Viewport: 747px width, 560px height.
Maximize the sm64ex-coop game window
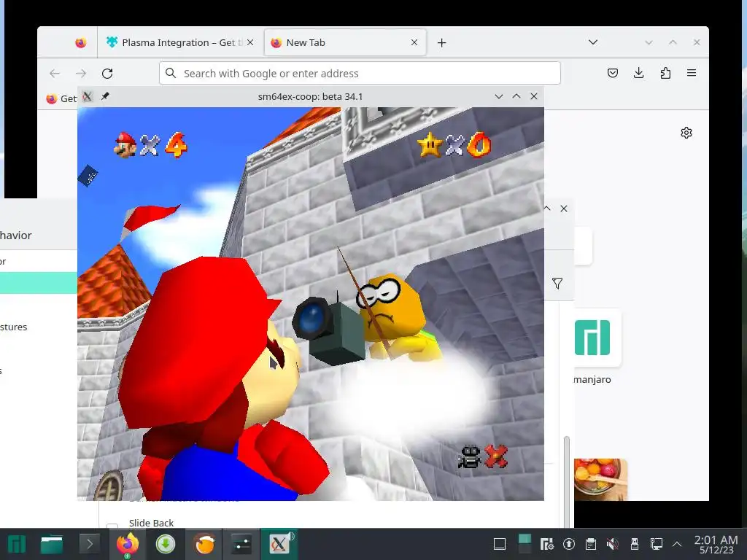point(516,97)
